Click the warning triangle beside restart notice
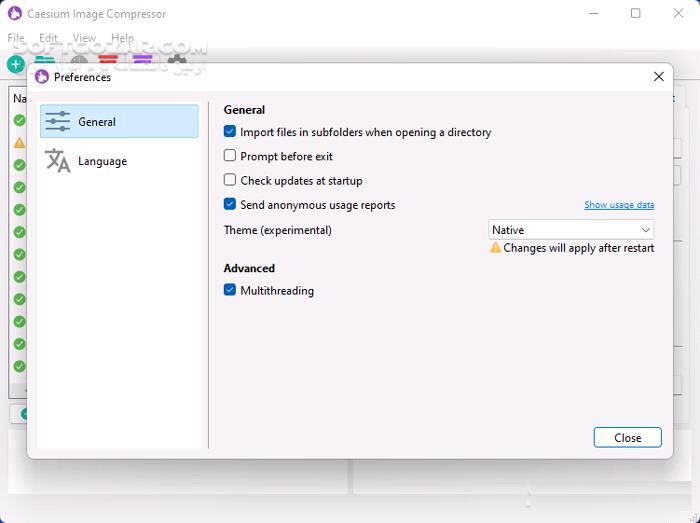This screenshot has height=523, width=700. click(495, 247)
